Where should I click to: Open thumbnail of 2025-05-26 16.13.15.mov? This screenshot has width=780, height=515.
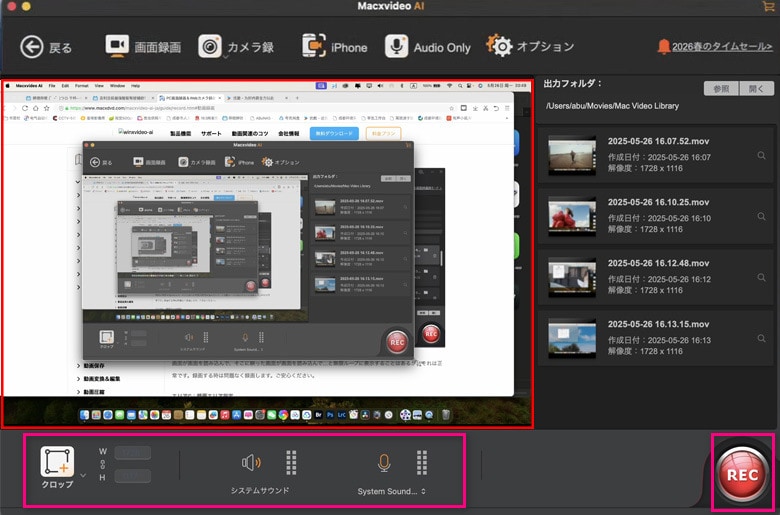click(572, 338)
